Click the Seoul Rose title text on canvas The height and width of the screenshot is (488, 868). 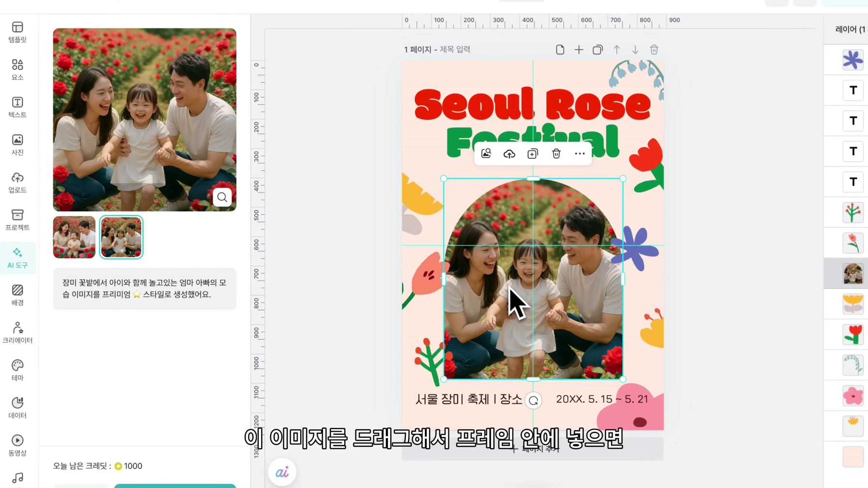pos(532,105)
